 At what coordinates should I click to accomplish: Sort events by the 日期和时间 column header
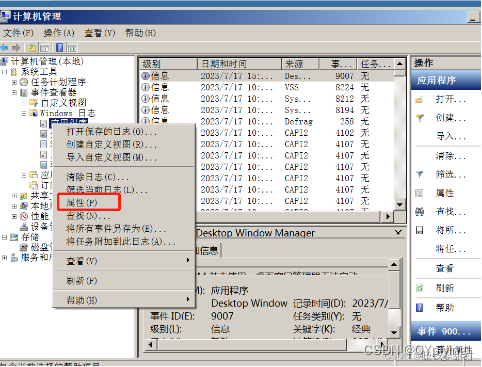240,64
